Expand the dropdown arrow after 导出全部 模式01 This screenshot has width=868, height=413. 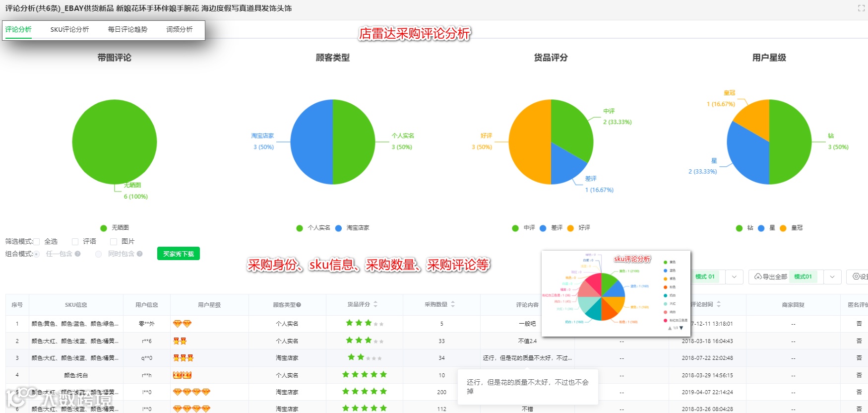click(x=832, y=276)
